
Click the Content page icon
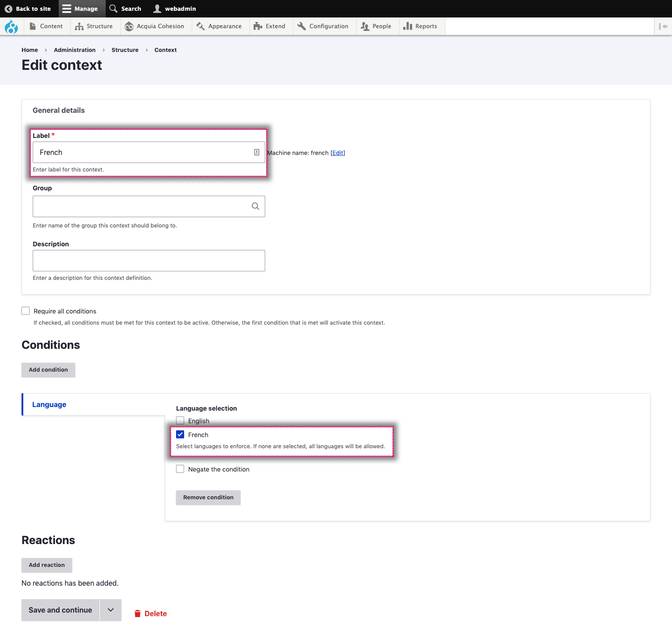(33, 26)
